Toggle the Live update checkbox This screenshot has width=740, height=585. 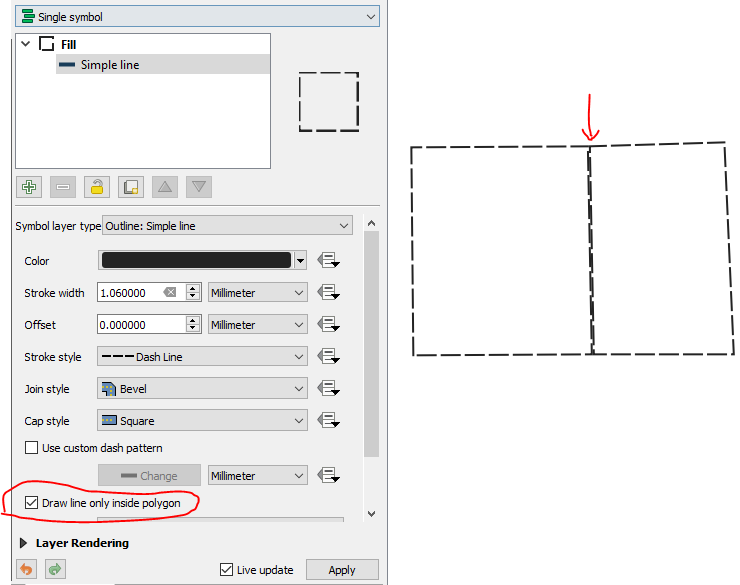227,570
